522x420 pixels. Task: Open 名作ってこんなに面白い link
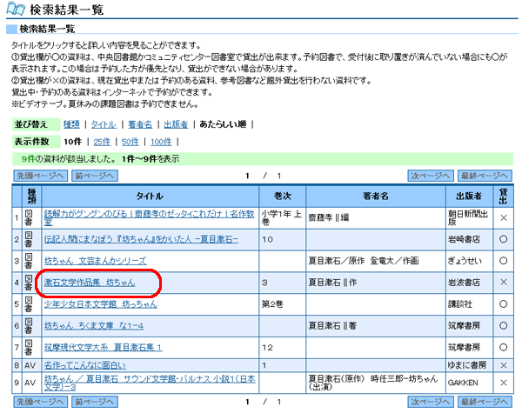pos(85,365)
